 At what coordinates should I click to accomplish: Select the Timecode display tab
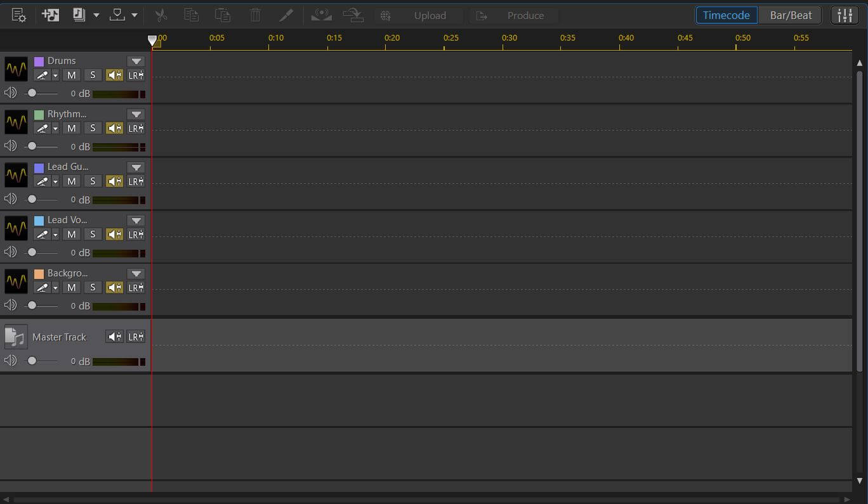pyautogui.click(x=726, y=15)
